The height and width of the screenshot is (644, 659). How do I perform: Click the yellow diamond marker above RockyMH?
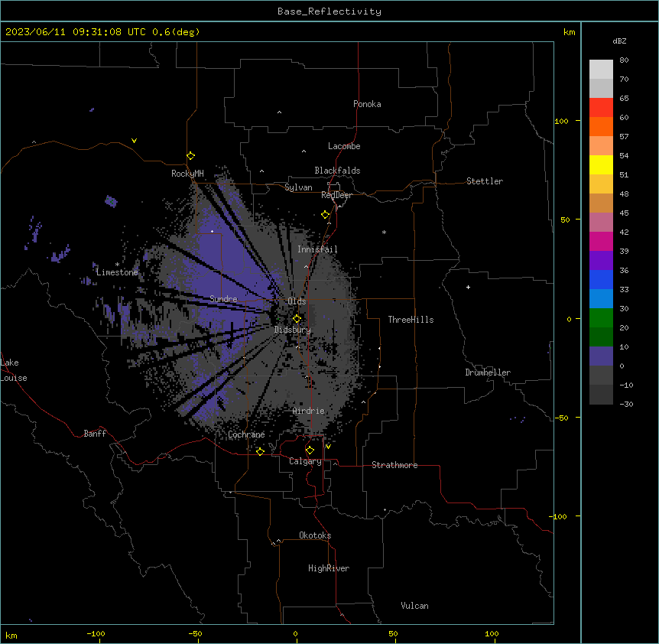[191, 155]
